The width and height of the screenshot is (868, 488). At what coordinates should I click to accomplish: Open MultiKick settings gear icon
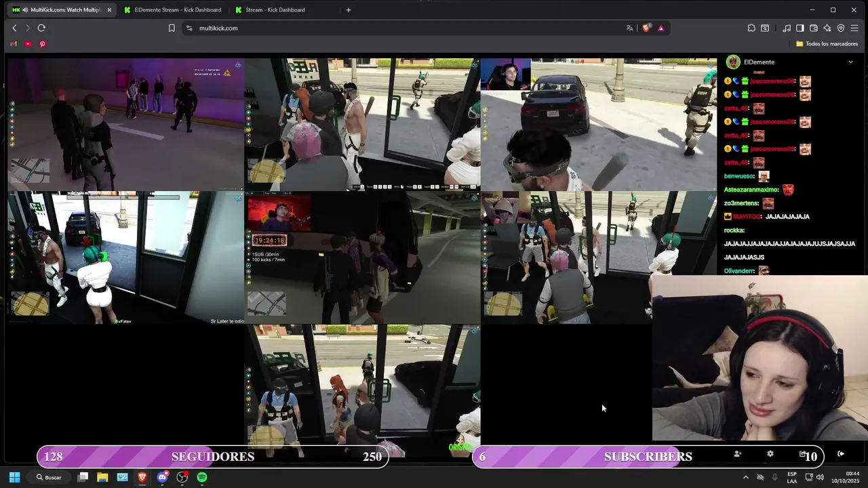click(x=770, y=454)
